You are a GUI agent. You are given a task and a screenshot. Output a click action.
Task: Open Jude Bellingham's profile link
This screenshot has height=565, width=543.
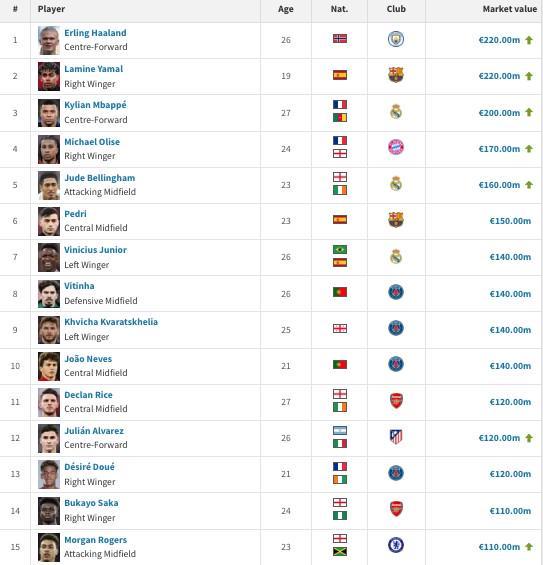tap(100, 178)
